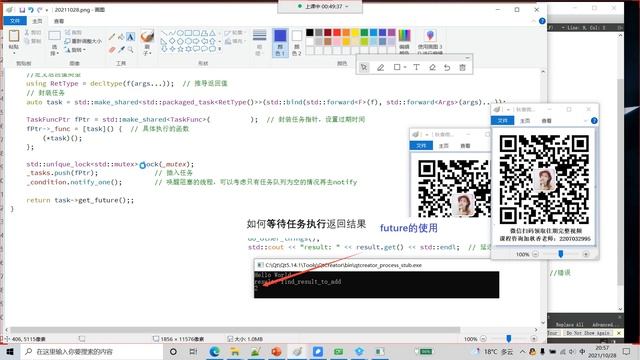Select the Fill with color bucket tool

(121, 37)
